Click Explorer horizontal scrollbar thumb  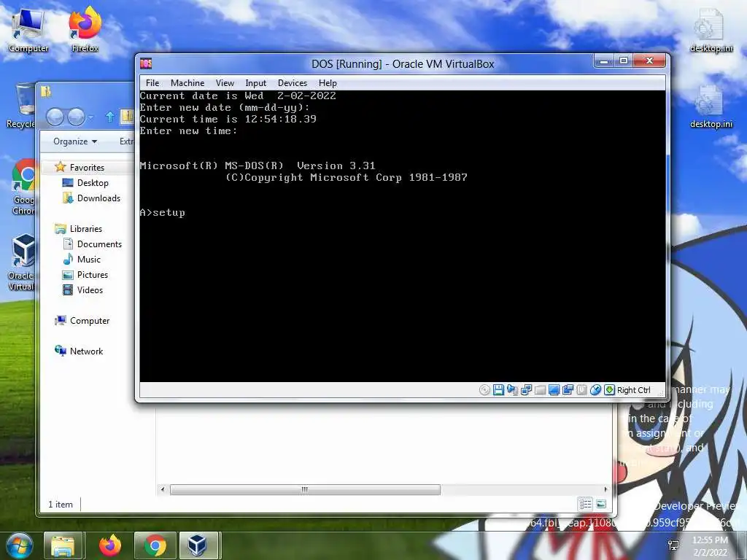pos(305,489)
